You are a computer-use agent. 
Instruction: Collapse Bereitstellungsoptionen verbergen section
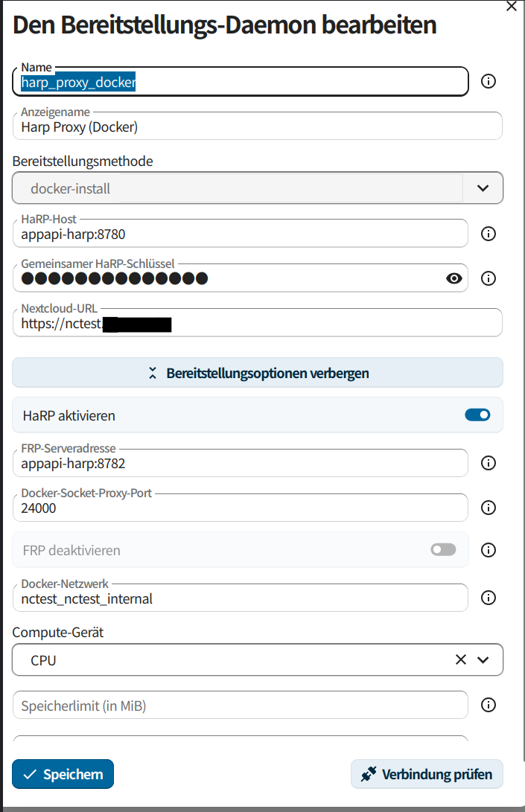coord(258,373)
